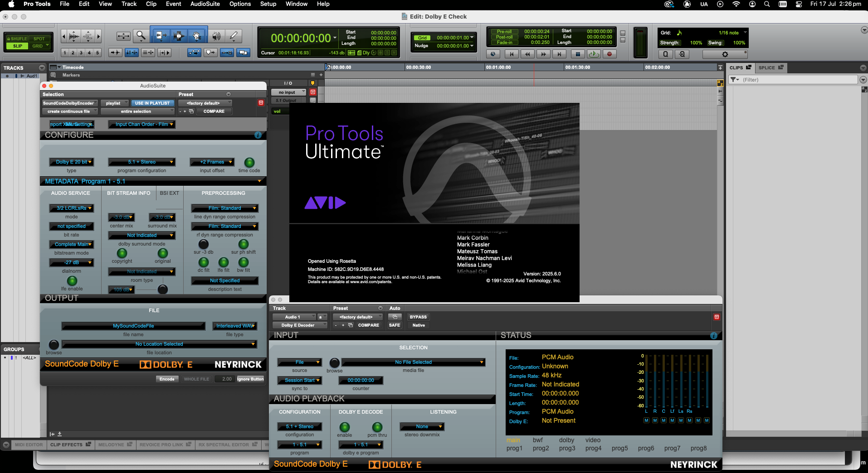The height and width of the screenshot is (473, 868).
Task: Click the Online sync transport icon
Action: click(x=493, y=54)
